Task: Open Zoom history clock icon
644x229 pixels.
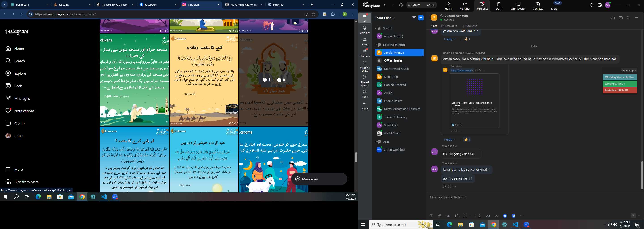Action: click(401, 5)
